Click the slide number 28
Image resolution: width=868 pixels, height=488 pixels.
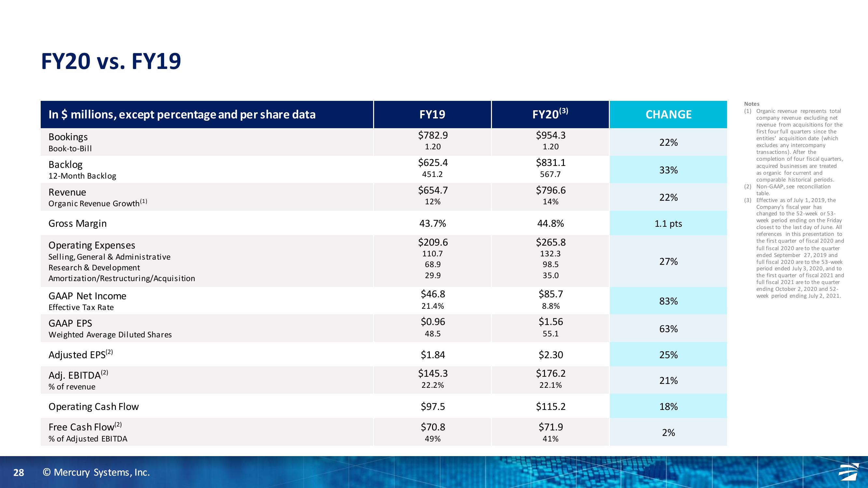pos(19,473)
